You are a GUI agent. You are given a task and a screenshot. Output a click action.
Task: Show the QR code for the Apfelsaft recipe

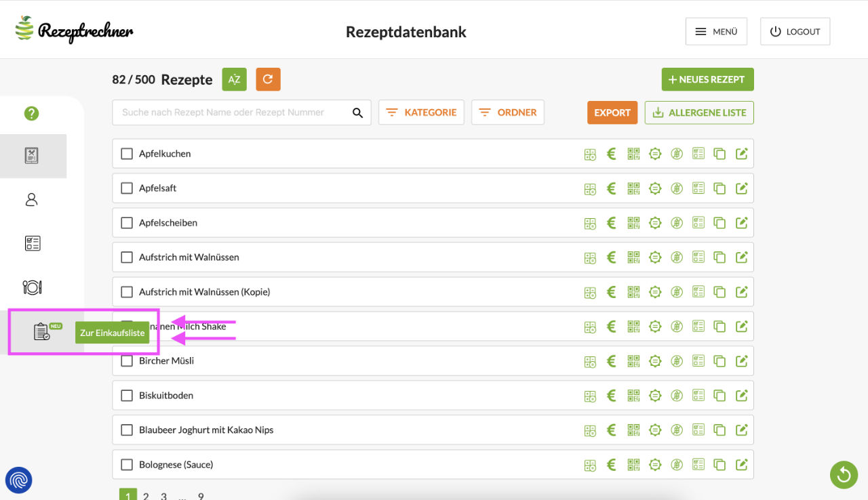[633, 188]
